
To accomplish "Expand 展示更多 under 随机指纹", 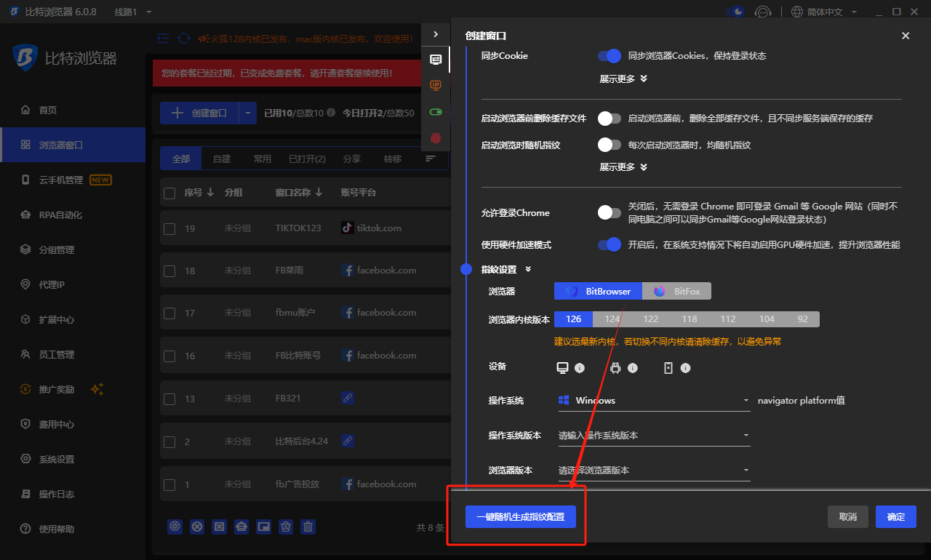I will [623, 167].
